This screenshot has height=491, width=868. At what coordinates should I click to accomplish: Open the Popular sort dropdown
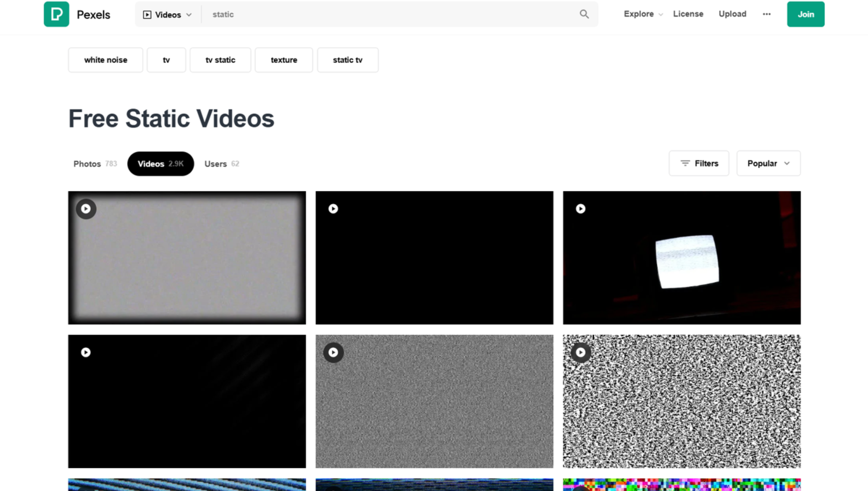(768, 163)
